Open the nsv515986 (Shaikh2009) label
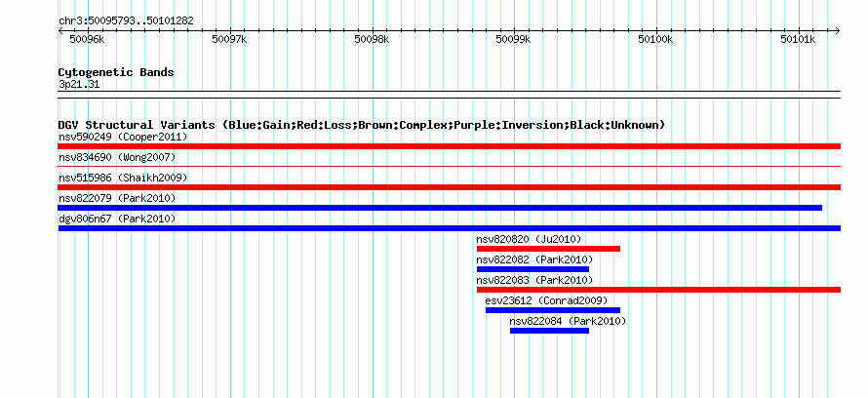 [123, 178]
